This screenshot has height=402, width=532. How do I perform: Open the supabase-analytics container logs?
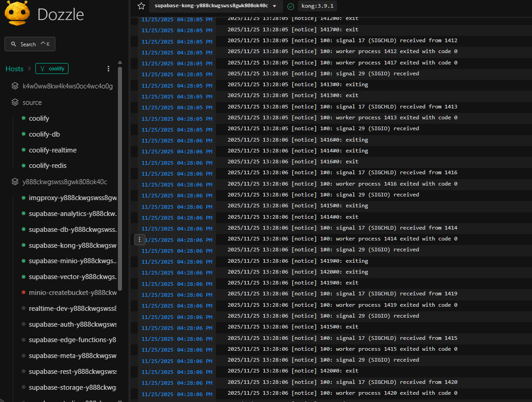point(73,214)
